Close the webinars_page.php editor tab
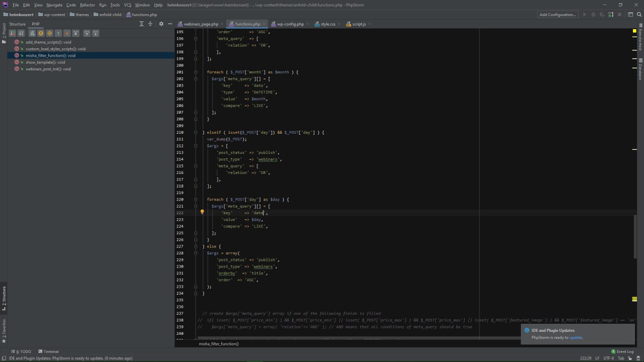 (222, 24)
